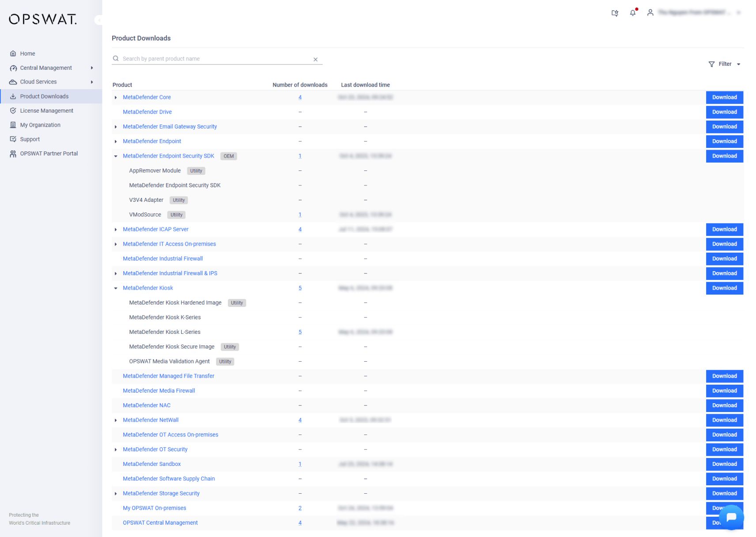Viewport: 756px width, 537px height.
Task: Open the OPSWAT Partner Portal
Action: tap(49, 153)
